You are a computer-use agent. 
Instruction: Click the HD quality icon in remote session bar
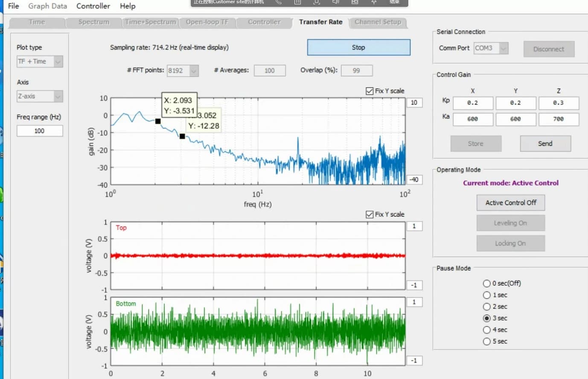coord(355,2)
